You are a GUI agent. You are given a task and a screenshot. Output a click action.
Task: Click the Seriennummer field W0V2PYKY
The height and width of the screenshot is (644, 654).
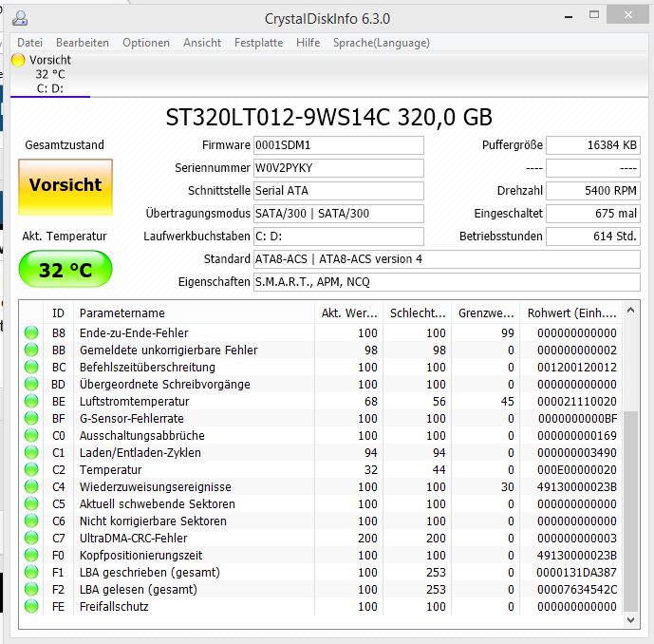(x=339, y=168)
